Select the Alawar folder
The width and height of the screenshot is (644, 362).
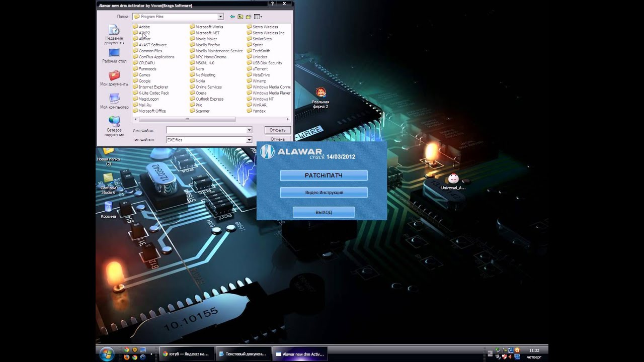(x=141, y=39)
